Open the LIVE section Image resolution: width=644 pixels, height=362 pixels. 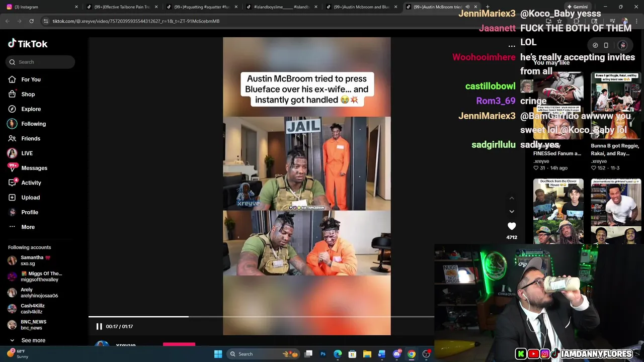click(27, 153)
